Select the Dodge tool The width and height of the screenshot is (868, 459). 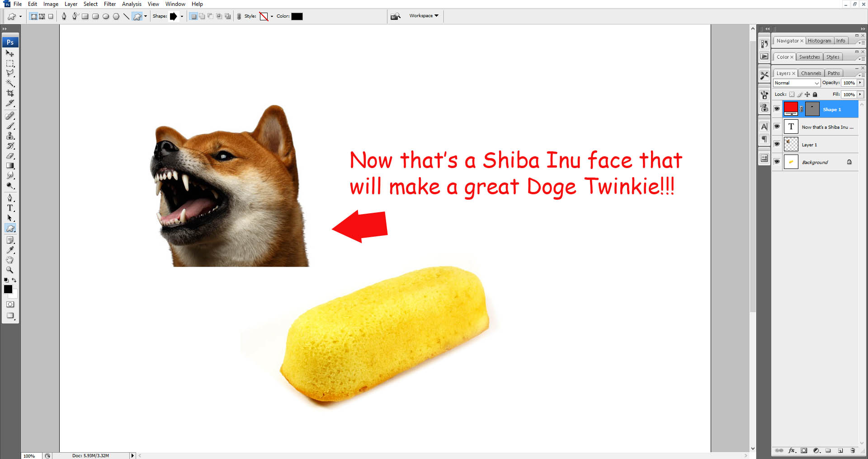point(10,186)
